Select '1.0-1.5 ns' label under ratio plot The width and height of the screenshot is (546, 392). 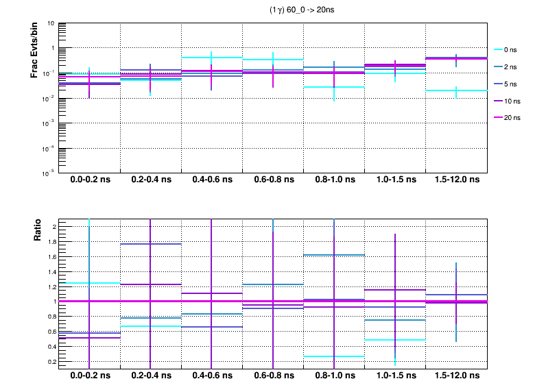pyautogui.click(x=396, y=376)
